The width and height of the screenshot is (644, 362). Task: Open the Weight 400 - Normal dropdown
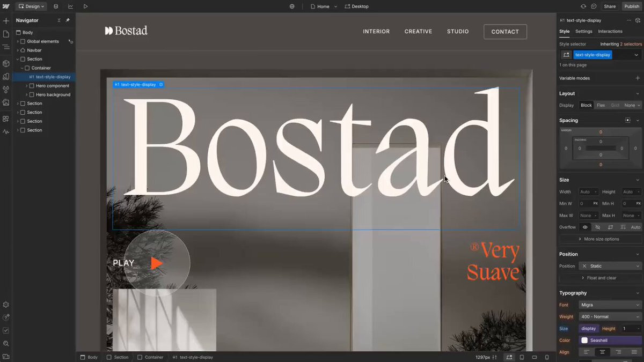click(x=610, y=316)
